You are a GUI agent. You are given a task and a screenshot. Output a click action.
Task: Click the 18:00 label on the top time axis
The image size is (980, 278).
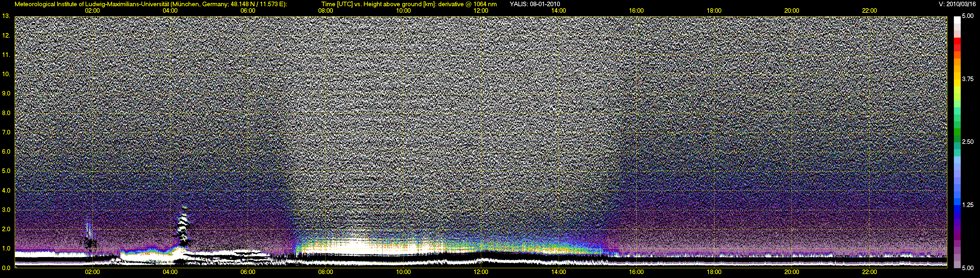pos(714,11)
